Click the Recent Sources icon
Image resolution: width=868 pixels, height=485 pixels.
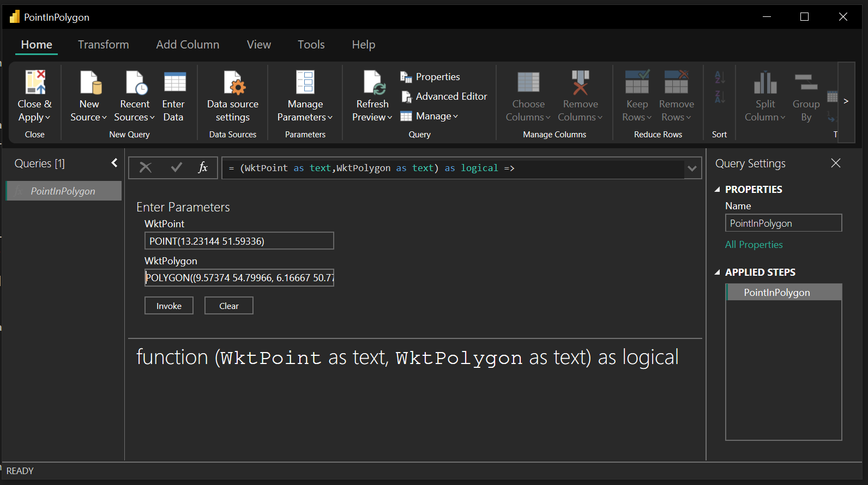tap(136, 82)
